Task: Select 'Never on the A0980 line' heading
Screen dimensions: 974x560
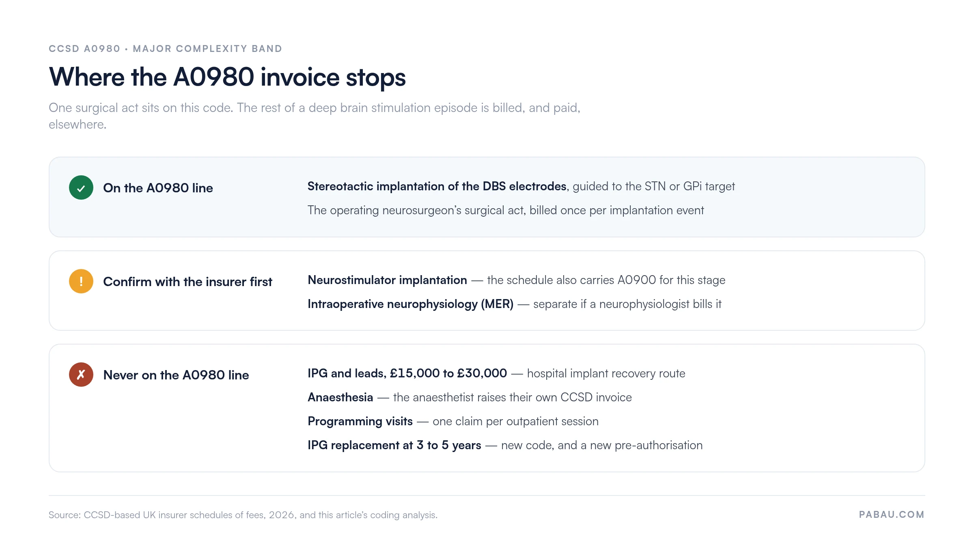Action: point(176,375)
